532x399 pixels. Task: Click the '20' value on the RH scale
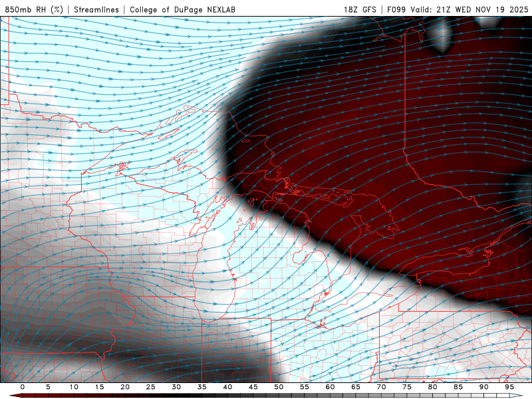point(125,387)
